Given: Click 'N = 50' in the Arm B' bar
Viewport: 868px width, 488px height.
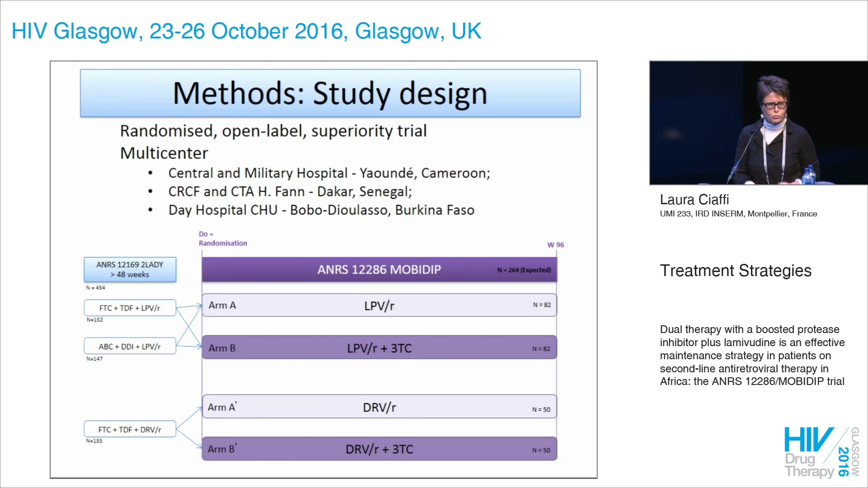Looking at the screenshot, I should [x=541, y=450].
